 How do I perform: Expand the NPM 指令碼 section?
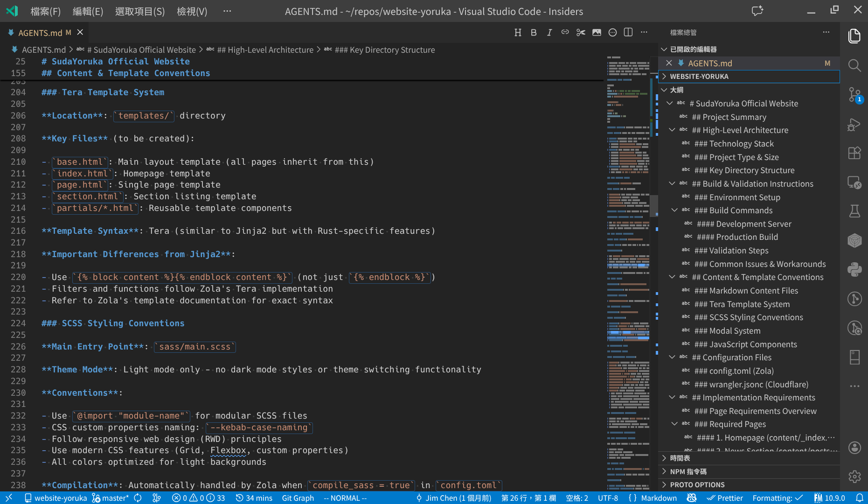[688, 471]
